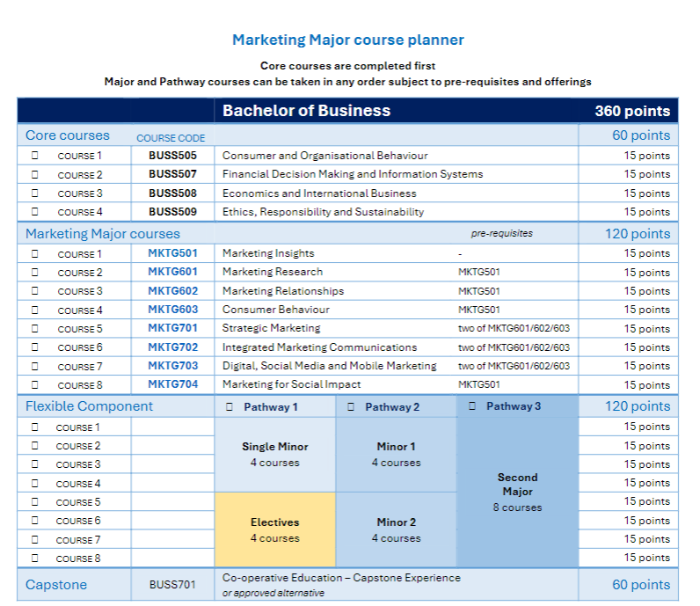Image resolution: width=700 pixels, height=606 pixels.
Task: Click the MKTG602 Marketing Relationships code link
Action: click(172, 291)
